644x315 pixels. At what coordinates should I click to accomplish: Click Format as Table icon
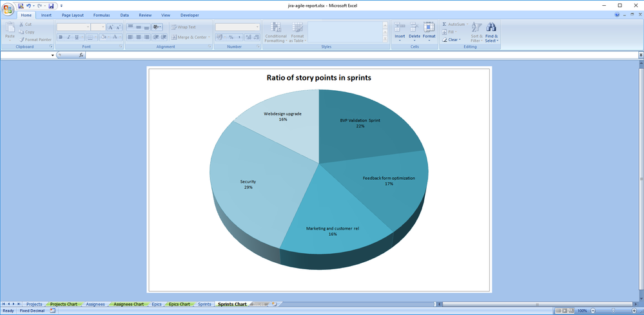tap(297, 28)
